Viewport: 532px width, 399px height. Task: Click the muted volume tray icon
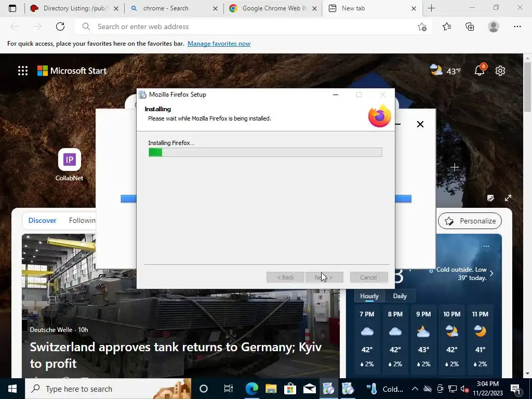(x=465, y=389)
